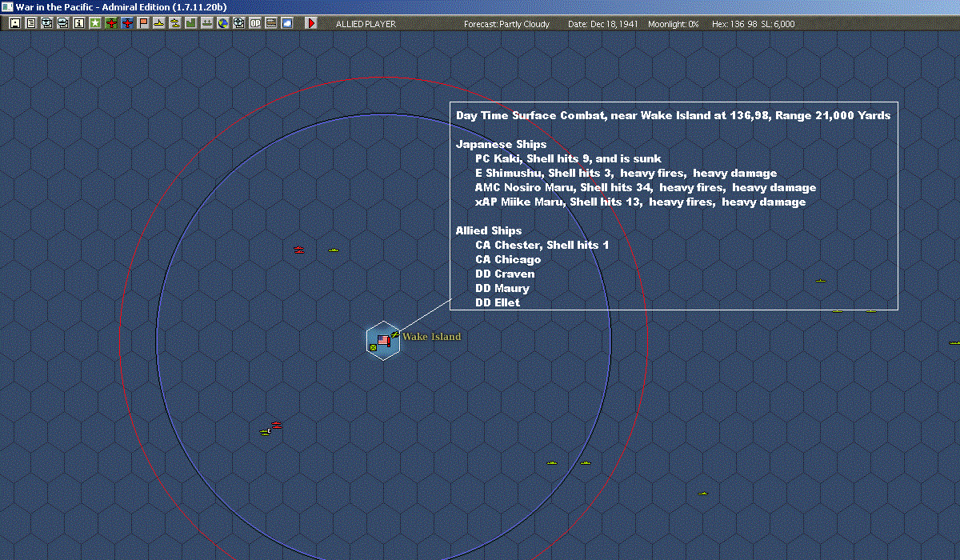This screenshot has height=560, width=960.
Task: Open the OP toolbar button
Action: (x=254, y=23)
